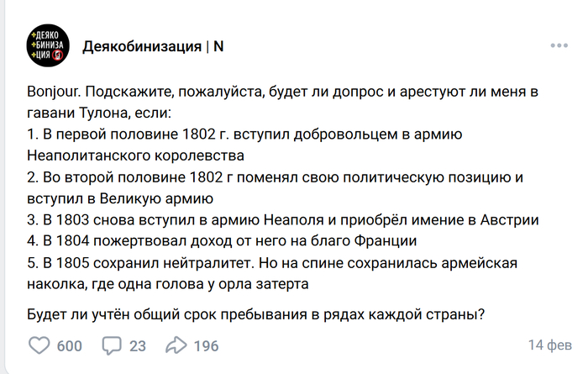588x374 pixels.
Task: Click the 196 shares counter
Action: tap(206, 346)
